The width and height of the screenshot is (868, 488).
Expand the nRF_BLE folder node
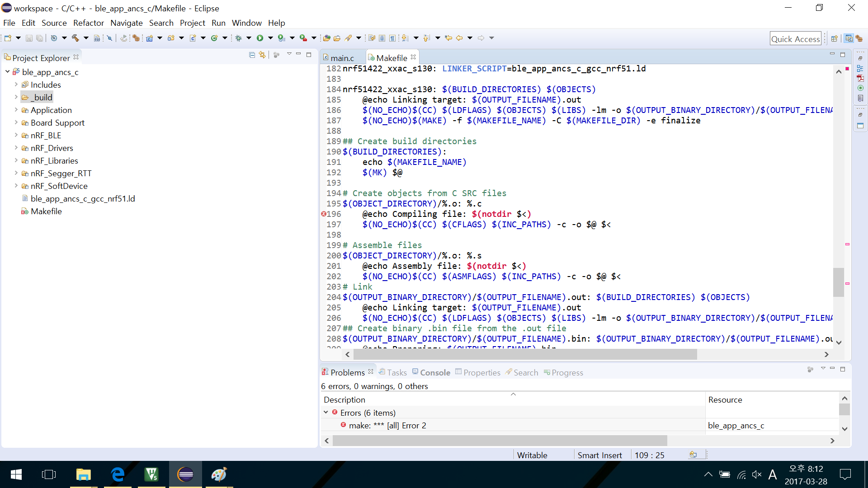(16, 135)
